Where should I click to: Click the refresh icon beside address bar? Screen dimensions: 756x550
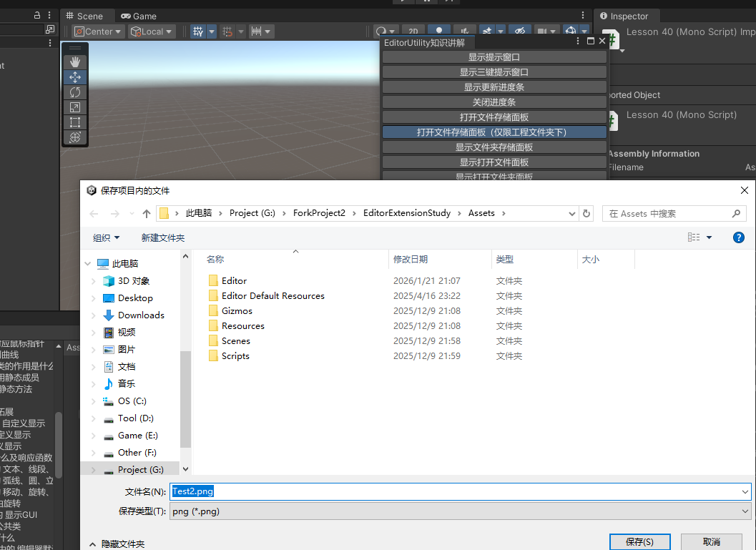pyautogui.click(x=586, y=213)
